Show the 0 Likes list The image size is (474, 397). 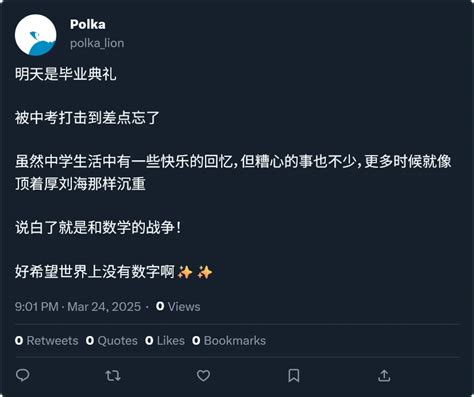pyautogui.click(x=165, y=341)
